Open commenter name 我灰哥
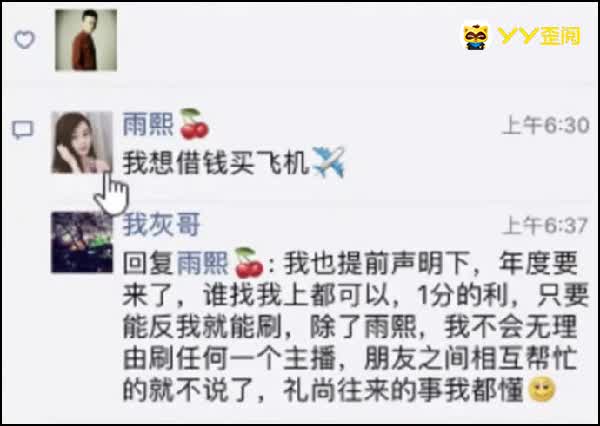Screen dimensions: 600x426 (x=161, y=224)
